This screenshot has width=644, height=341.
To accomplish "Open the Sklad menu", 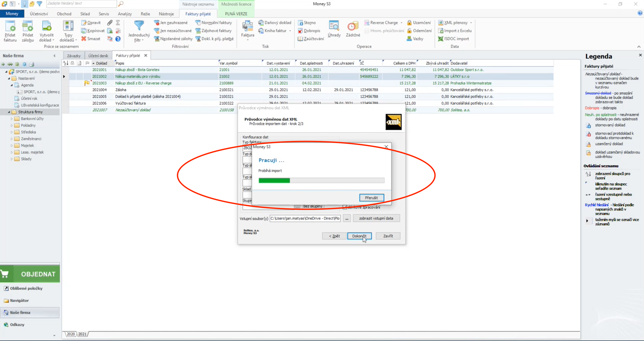I will click(85, 14).
